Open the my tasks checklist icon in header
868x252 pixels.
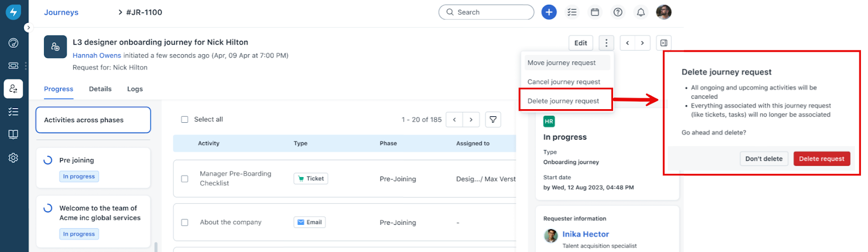pyautogui.click(x=572, y=12)
